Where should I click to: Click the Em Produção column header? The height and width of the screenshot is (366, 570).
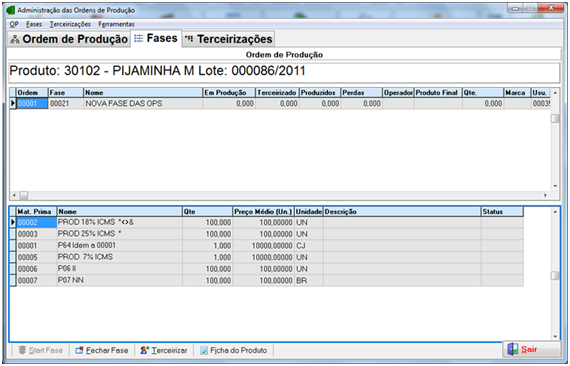(x=229, y=93)
